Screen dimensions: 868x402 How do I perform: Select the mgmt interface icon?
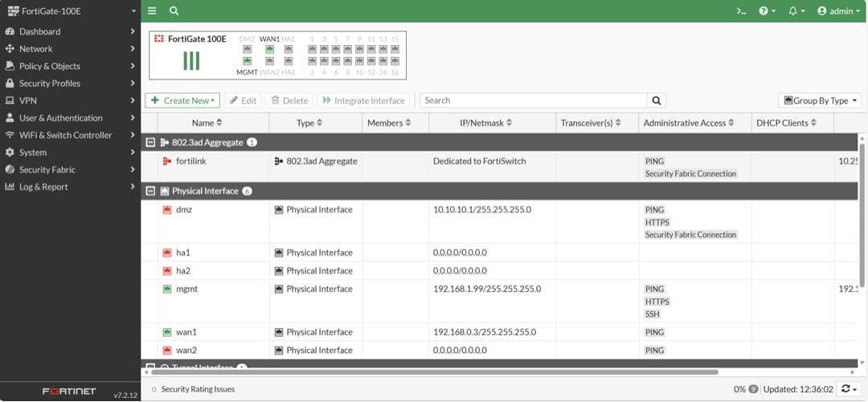coord(166,289)
